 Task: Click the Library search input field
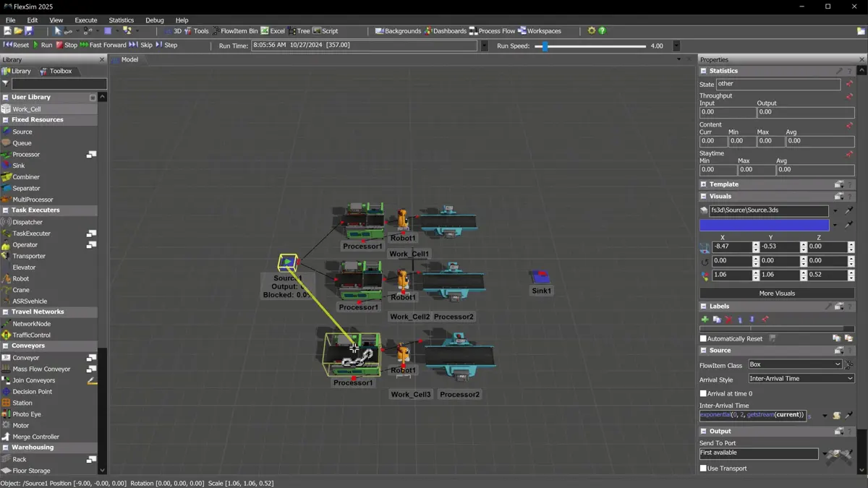59,84
